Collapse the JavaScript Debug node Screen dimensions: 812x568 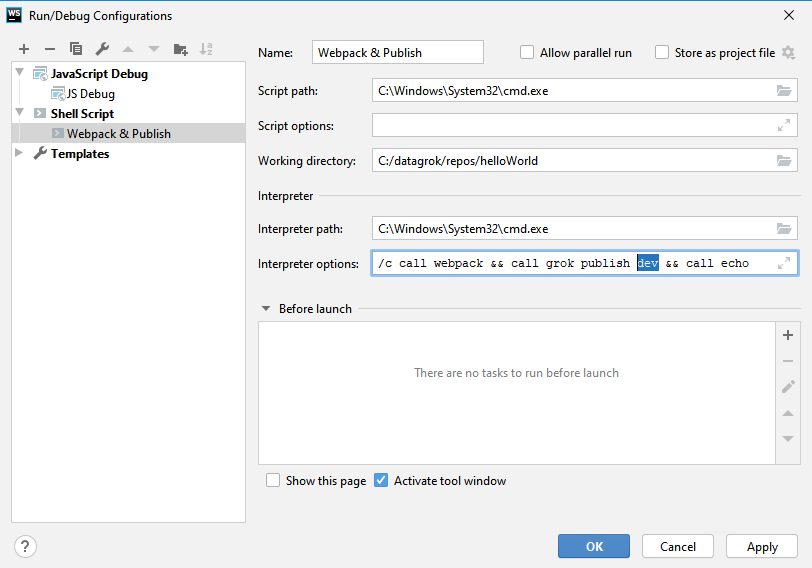click(20, 72)
